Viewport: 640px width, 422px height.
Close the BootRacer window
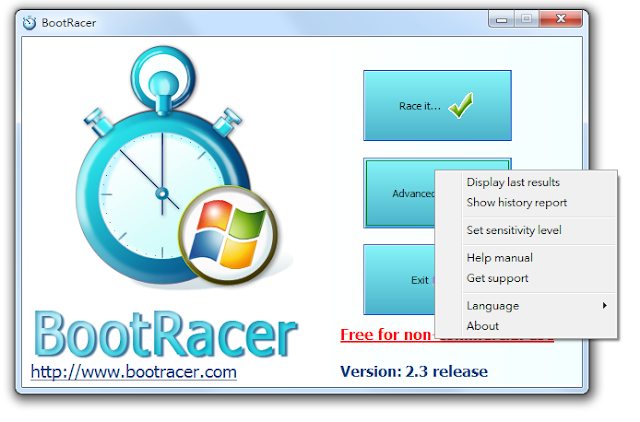(561, 19)
